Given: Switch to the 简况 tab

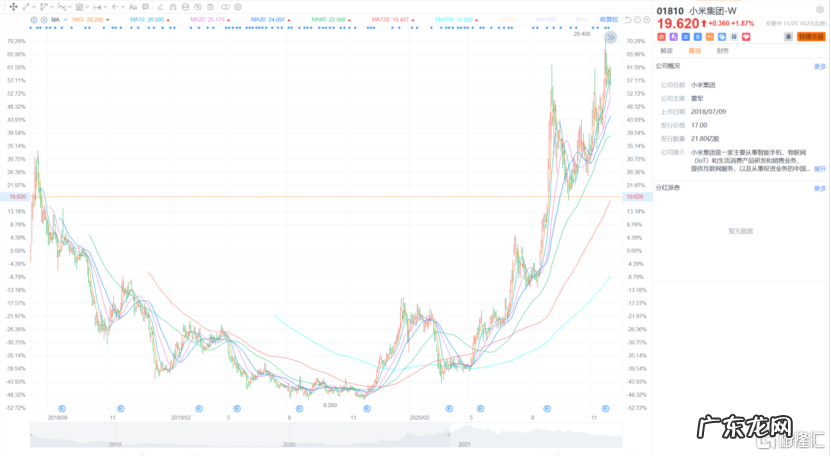Looking at the screenshot, I should (694, 51).
